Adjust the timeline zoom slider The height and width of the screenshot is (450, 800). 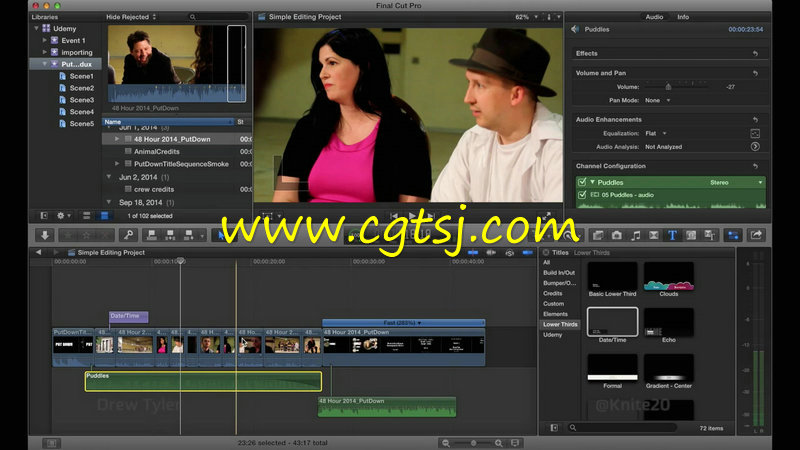473,443
